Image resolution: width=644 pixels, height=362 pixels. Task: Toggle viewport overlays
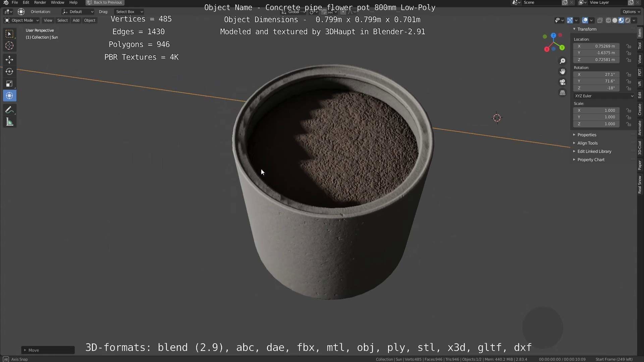[x=585, y=20]
